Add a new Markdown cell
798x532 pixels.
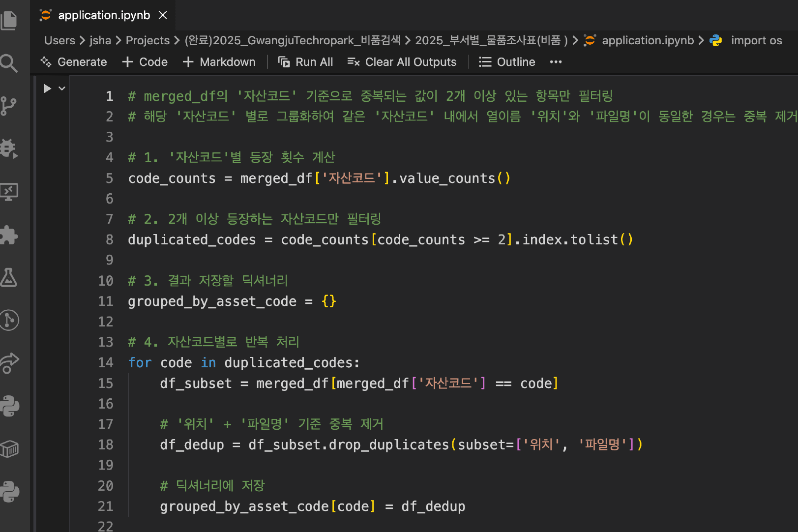point(219,62)
